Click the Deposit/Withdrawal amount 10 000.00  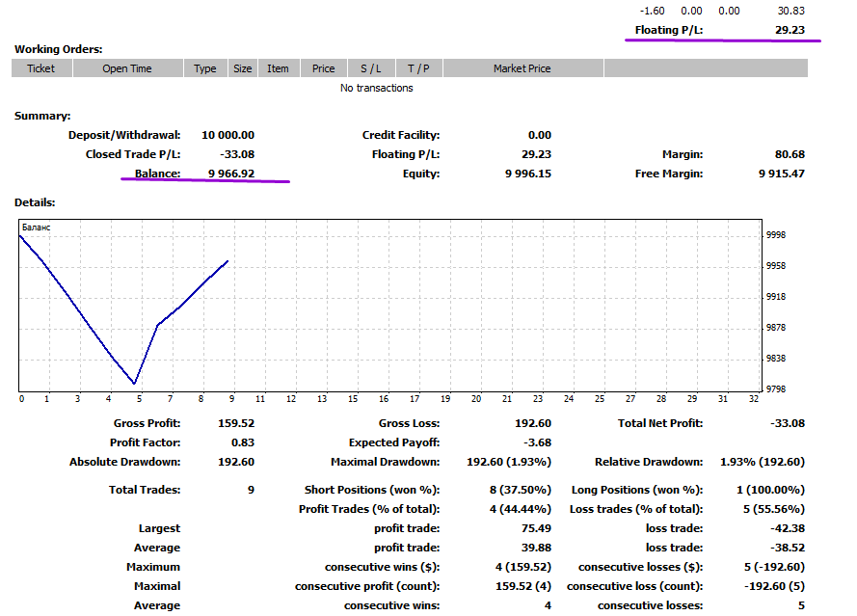[228, 135]
